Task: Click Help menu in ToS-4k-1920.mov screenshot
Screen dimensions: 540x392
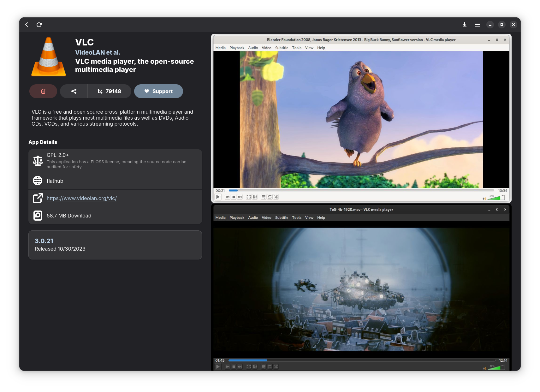Action: point(321,217)
